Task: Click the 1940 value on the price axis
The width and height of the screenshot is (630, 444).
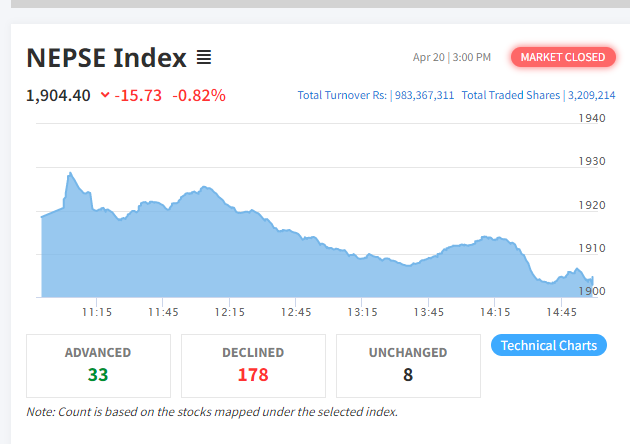Action: click(x=592, y=119)
